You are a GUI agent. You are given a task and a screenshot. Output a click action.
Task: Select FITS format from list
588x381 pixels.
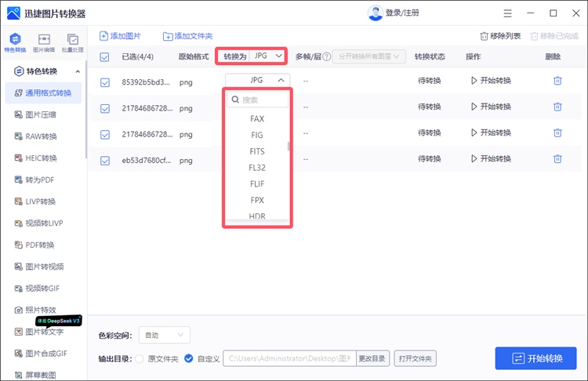(257, 151)
